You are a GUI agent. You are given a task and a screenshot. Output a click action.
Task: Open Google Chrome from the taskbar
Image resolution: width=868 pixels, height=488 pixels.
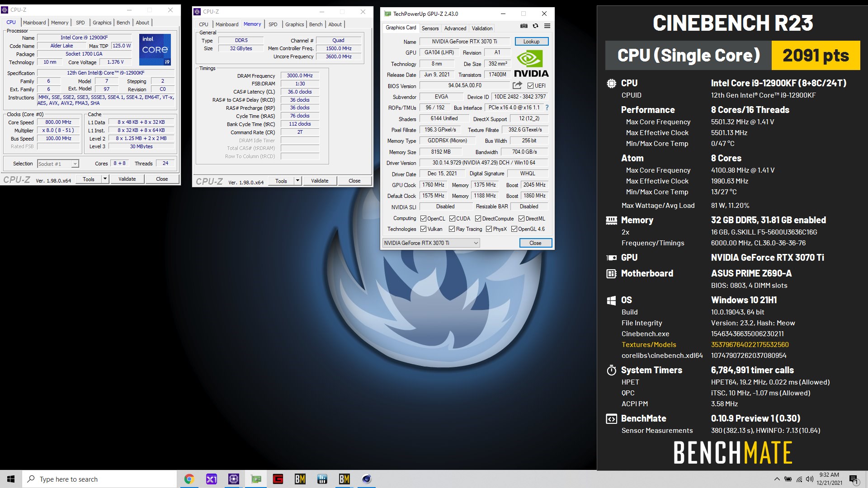pyautogui.click(x=189, y=479)
